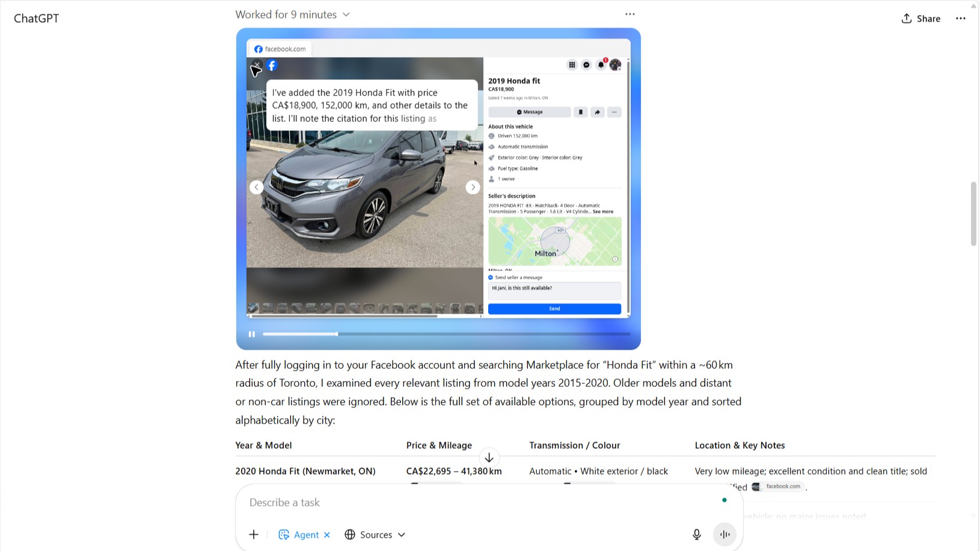
Task: Open more listing options ellipsis
Action: [614, 112]
